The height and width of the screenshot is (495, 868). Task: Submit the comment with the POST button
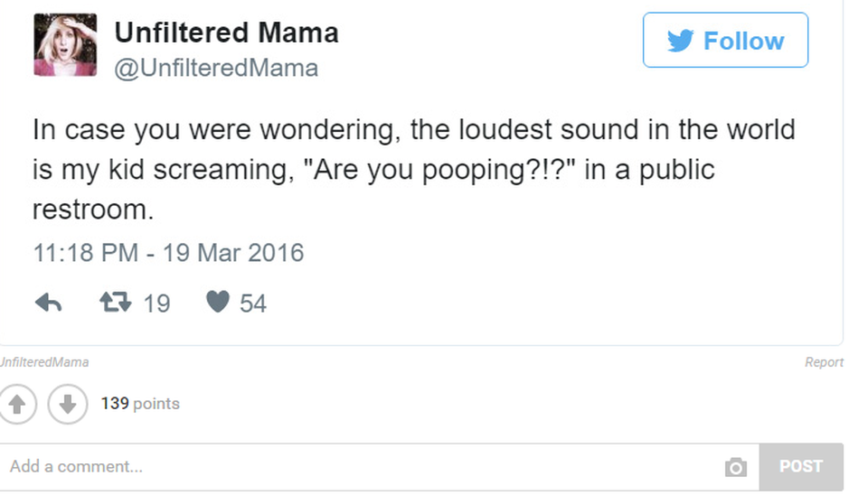click(800, 466)
